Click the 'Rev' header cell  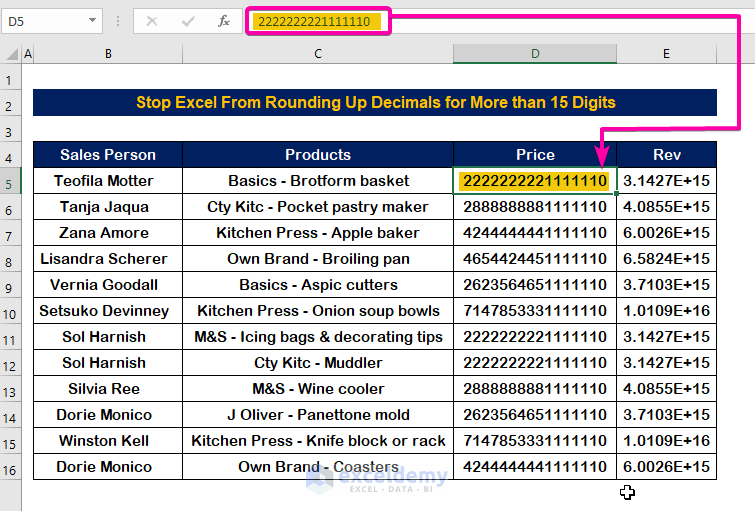666,155
